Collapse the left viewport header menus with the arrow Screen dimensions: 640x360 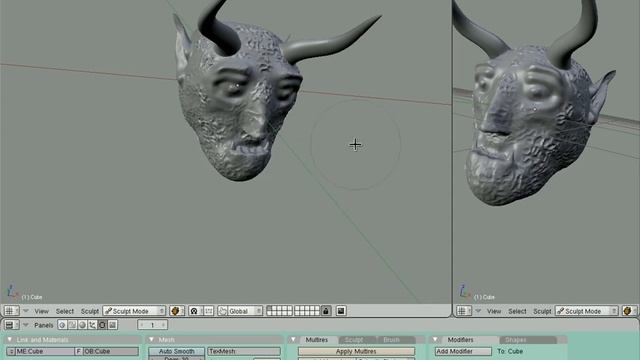(26, 311)
